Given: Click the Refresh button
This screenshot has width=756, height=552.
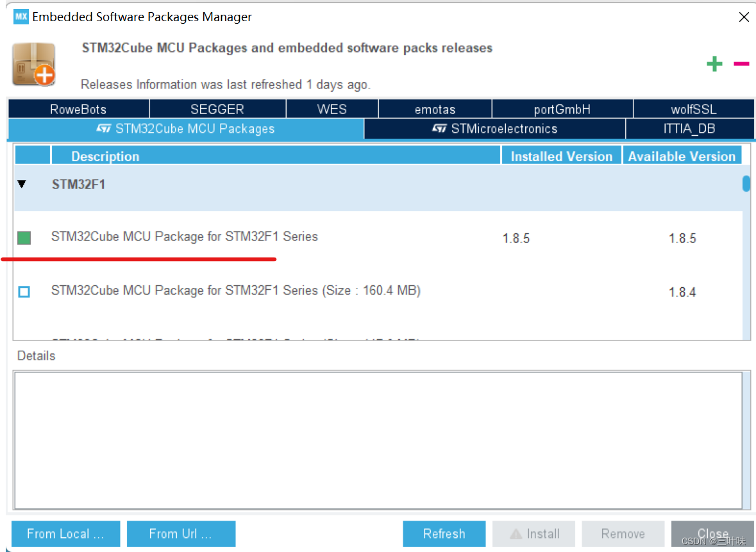Looking at the screenshot, I should (x=444, y=533).
